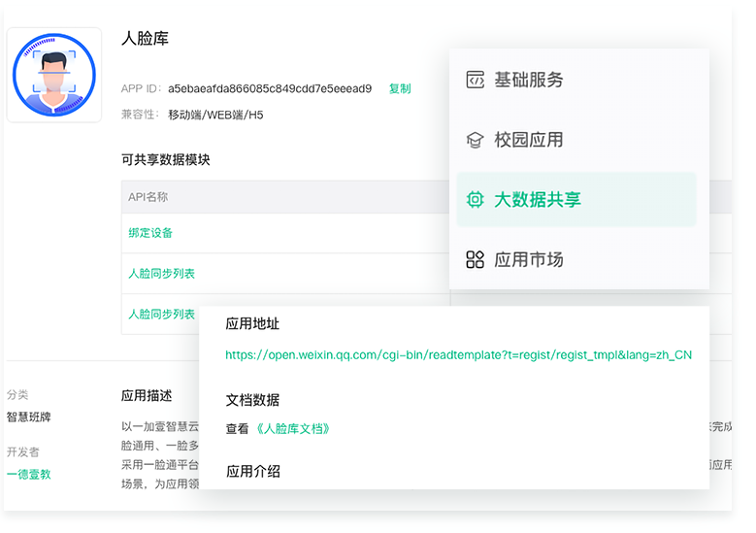
Task: Open the 基础服务 menu item
Action: 576,80
